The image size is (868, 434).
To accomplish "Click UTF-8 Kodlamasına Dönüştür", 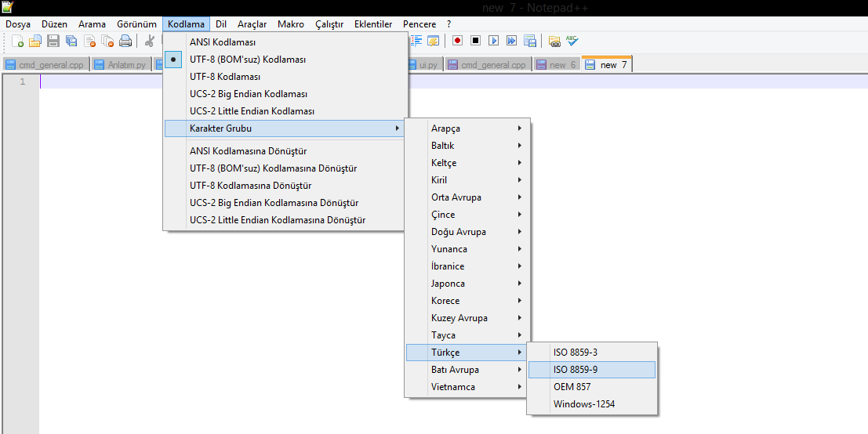I will point(286,185).
